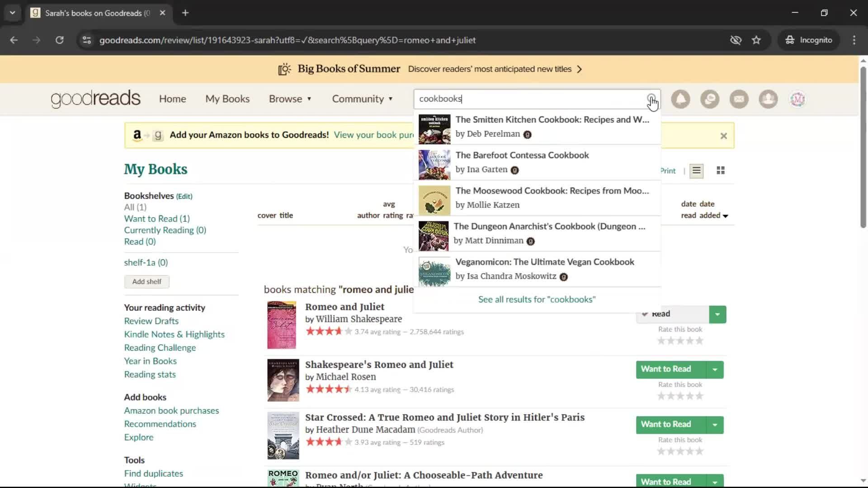Image resolution: width=868 pixels, height=488 pixels.
Task: Expand shelf dropdown for Shakespeare's Romeo and Juliet
Action: click(x=715, y=370)
